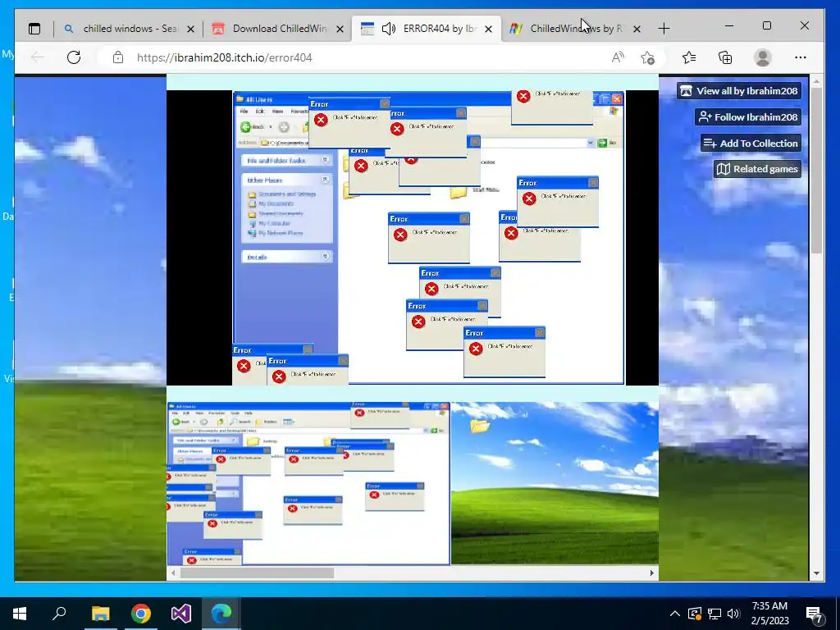The image size is (840, 630).
Task: Open the Collections panel
Action: tap(725, 57)
